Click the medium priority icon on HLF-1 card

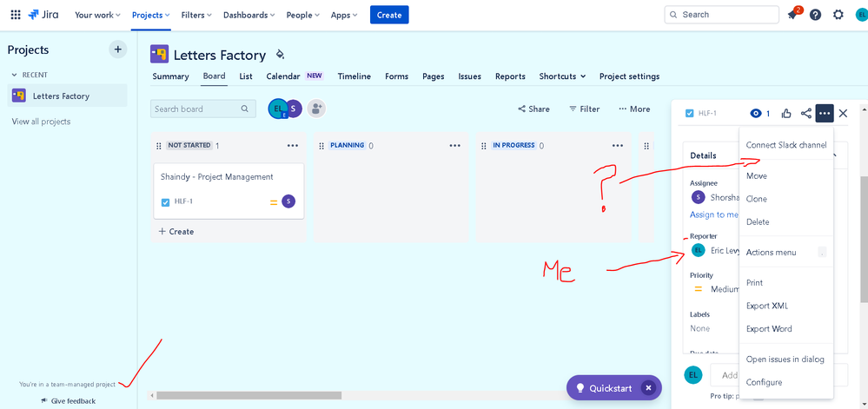coord(274,202)
